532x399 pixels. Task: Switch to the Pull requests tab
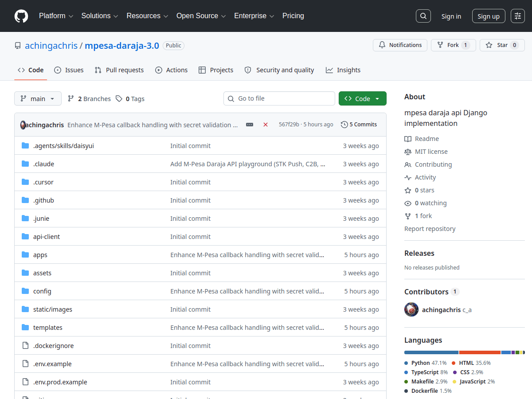[x=119, y=70]
